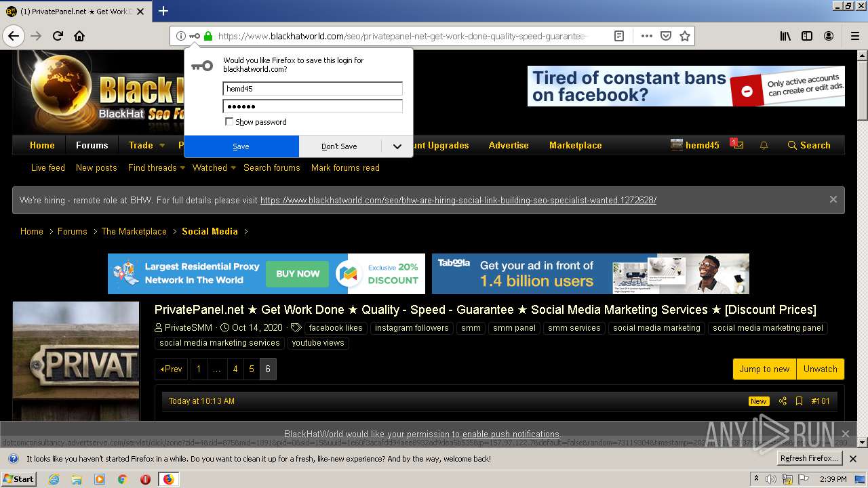Expand the Trade menu dropdown arrow

tap(162, 145)
